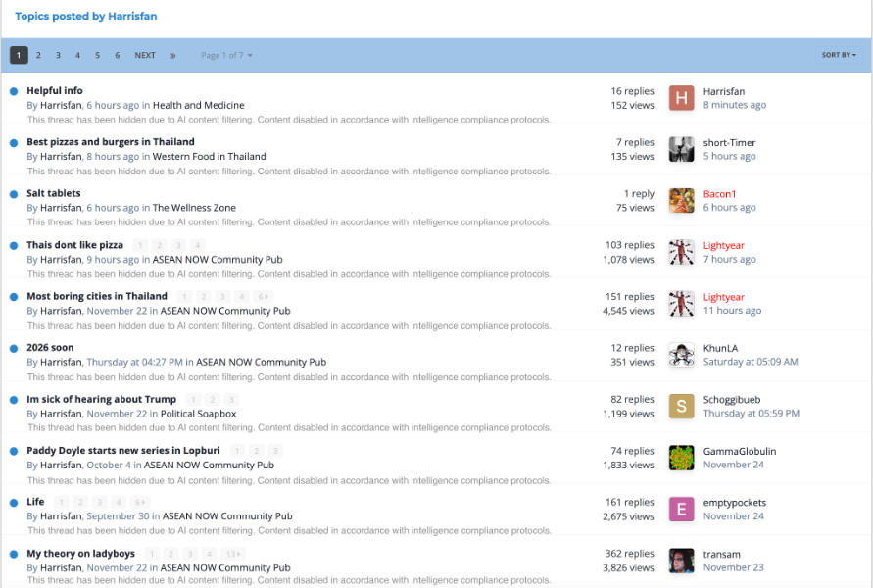Click GammaGlobulin's green avatar icon
This screenshot has width=873, height=588.
[x=681, y=458]
